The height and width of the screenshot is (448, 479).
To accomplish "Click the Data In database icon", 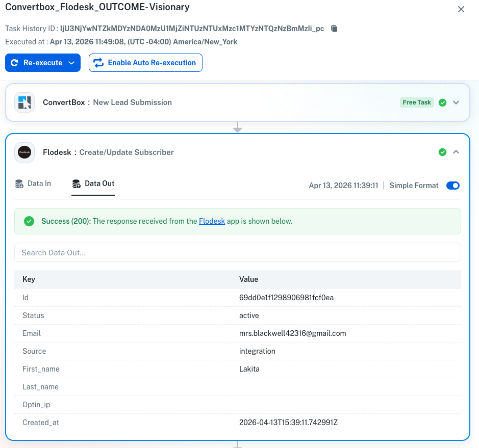I will (19, 184).
